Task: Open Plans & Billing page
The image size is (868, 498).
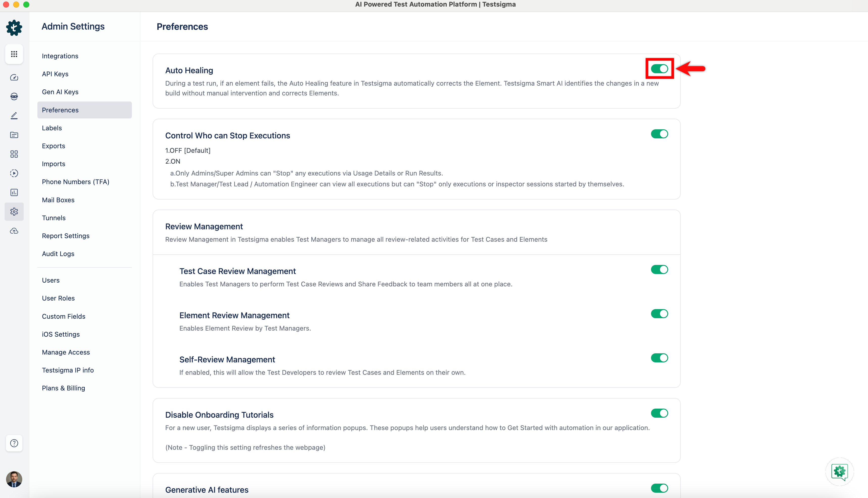Action: (x=63, y=388)
